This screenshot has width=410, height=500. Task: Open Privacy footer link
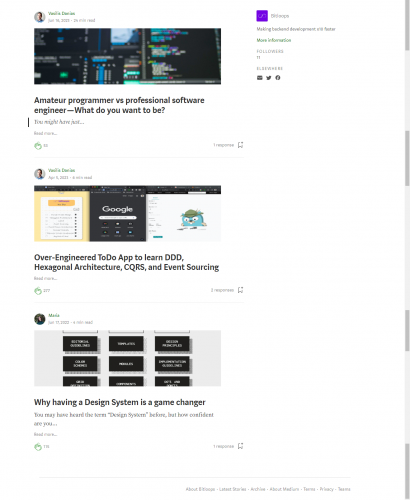coord(327,489)
